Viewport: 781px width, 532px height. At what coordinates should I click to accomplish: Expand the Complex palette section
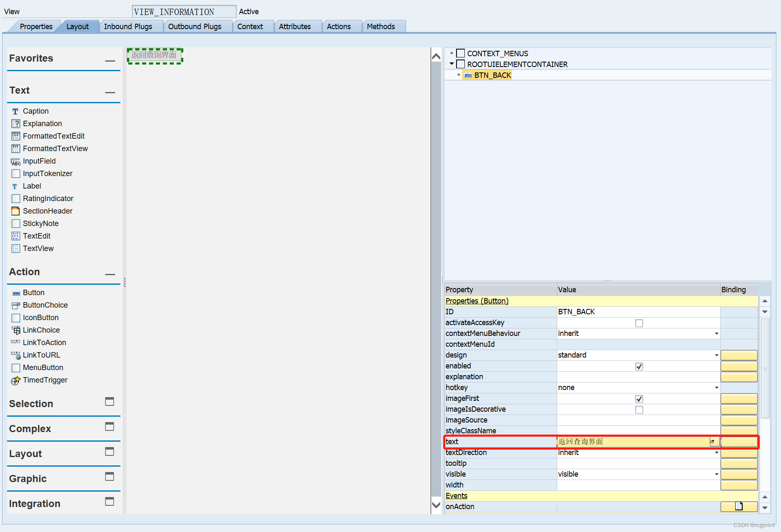(110, 427)
